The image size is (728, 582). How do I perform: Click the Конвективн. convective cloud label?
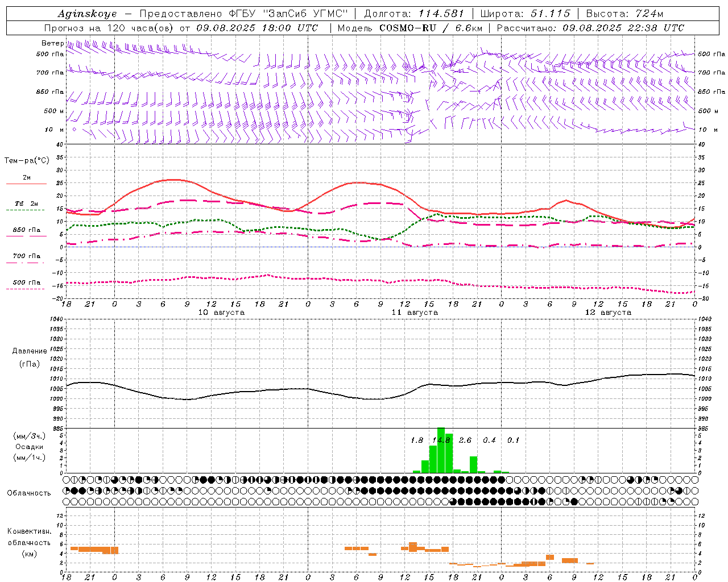pyautogui.click(x=29, y=532)
